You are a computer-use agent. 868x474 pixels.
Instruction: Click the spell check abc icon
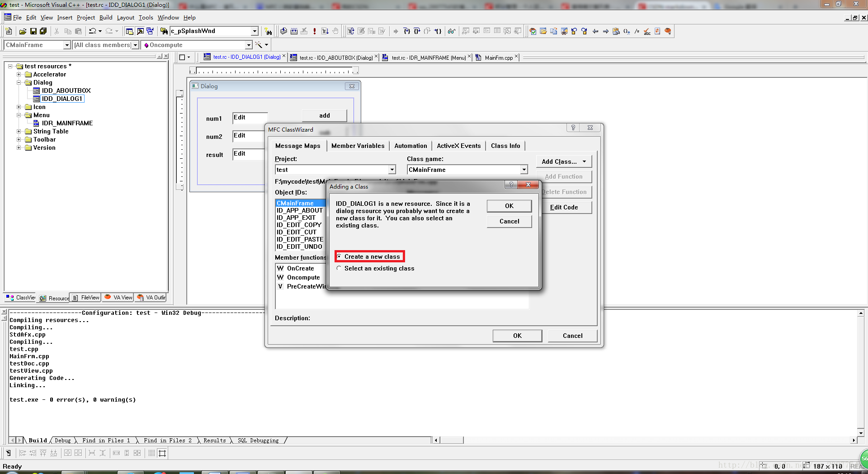(x=647, y=31)
